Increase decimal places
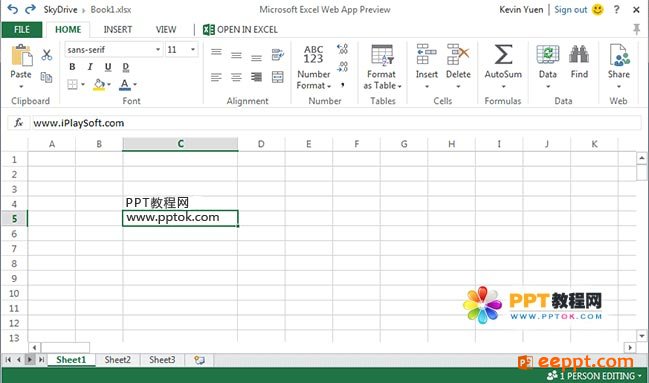 pos(343,49)
